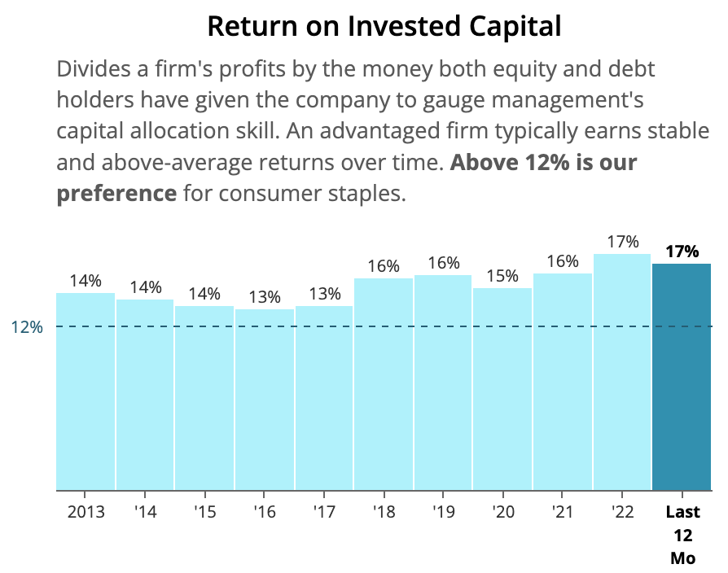The height and width of the screenshot is (573, 728).
Task: Click the 'Last 12 Mo' axis label
Action: (682, 536)
